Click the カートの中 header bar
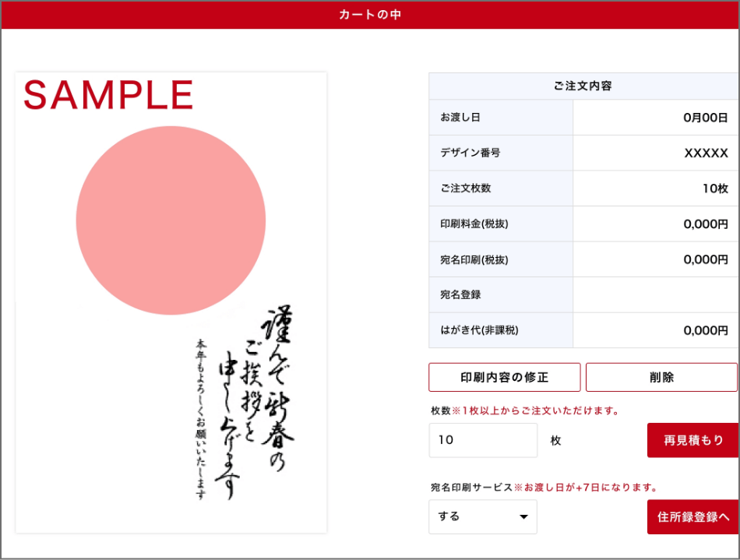740x560 pixels. coord(370,14)
